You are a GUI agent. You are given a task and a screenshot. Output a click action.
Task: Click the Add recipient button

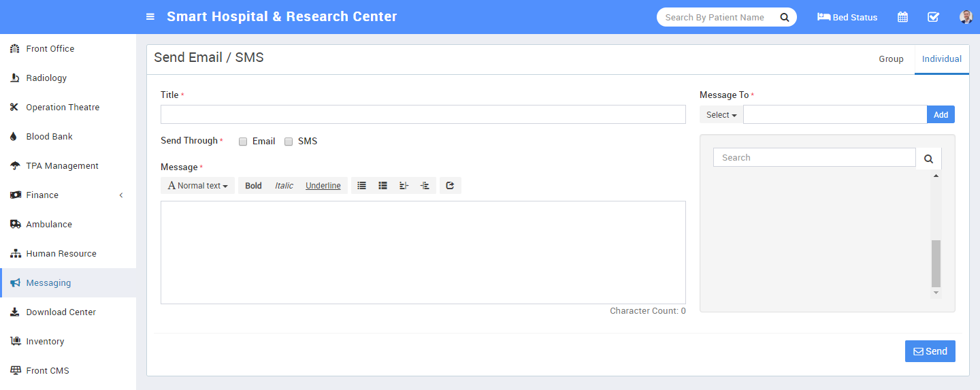[941, 115]
